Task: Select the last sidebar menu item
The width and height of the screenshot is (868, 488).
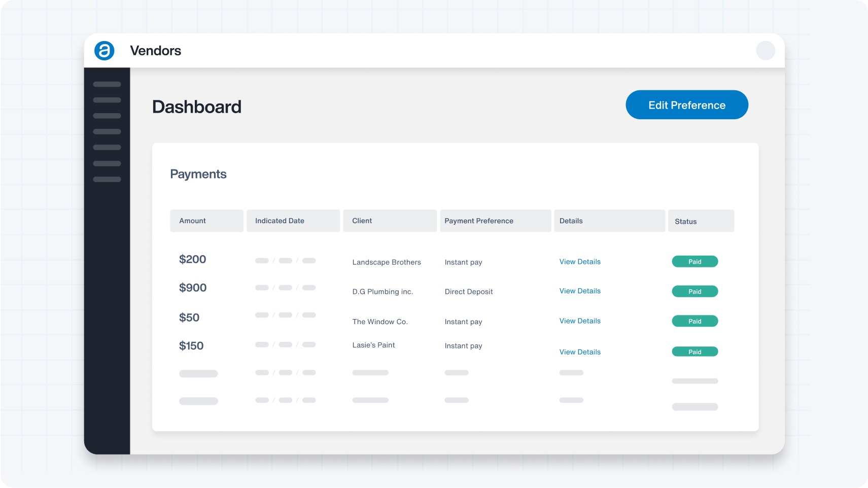Action: pos(107,179)
